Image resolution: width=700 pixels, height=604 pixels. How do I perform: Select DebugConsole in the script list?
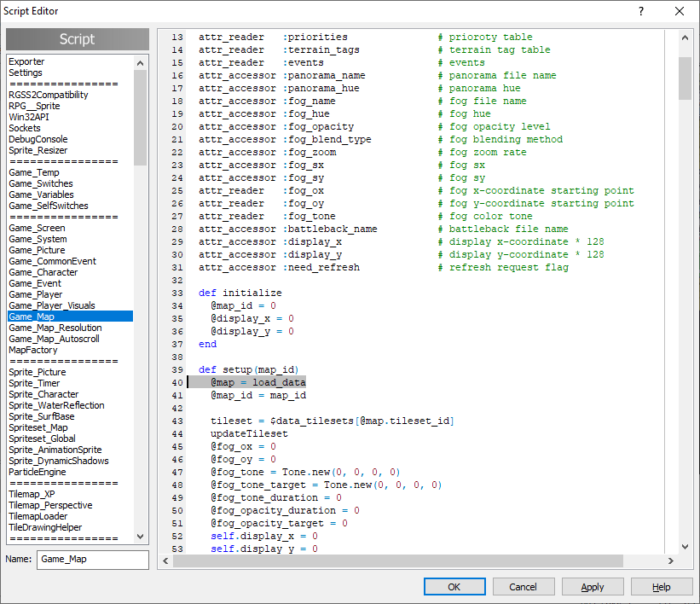point(38,139)
